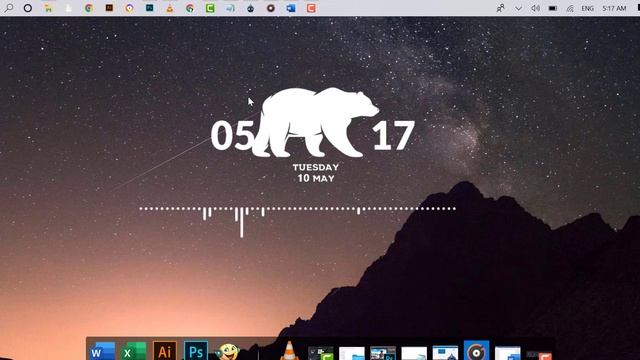Screen dimensions: 640x360
Task: Launch VLC media player from the dock
Action: pos(289,351)
